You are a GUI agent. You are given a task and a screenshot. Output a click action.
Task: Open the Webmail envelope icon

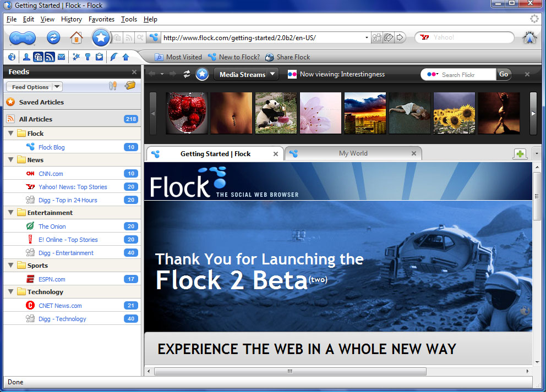click(x=61, y=57)
